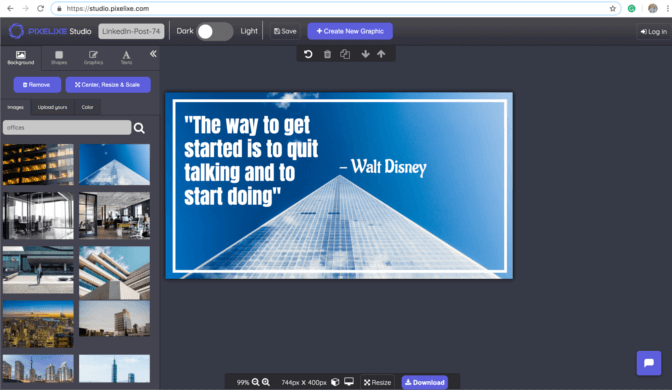
Task: Choose the open-plan office interior thumbnail
Action: click(x=114, y=216)
